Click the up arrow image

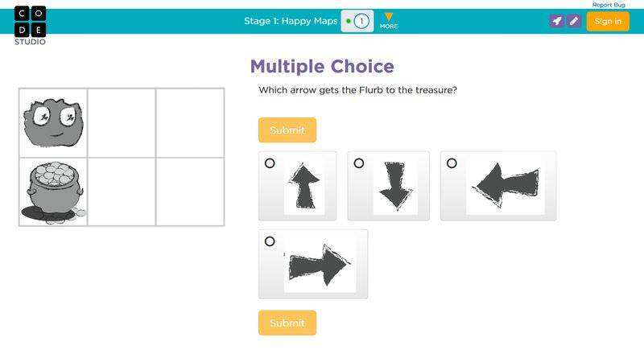(x=304, y=187)
